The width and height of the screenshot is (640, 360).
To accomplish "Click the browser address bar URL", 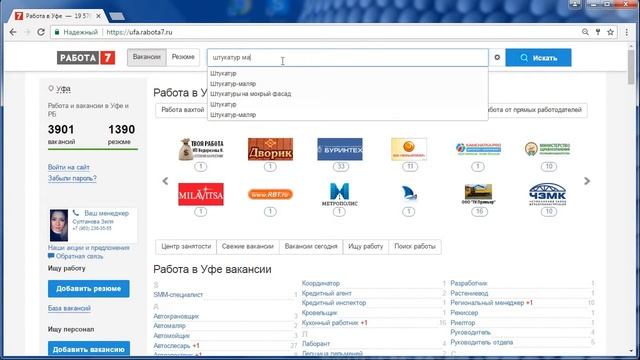I will [x=139, y=32].
